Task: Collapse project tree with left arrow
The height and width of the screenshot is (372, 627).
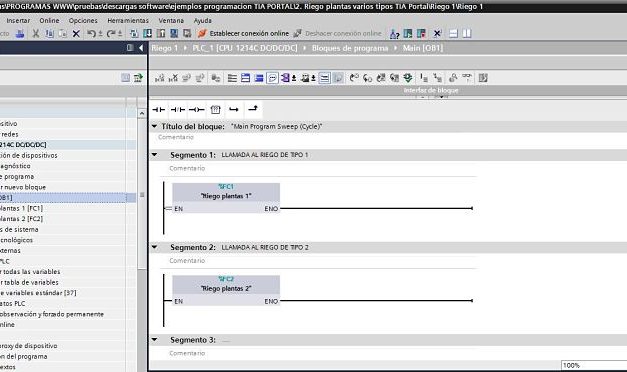Action: click(x=141, y=48)
